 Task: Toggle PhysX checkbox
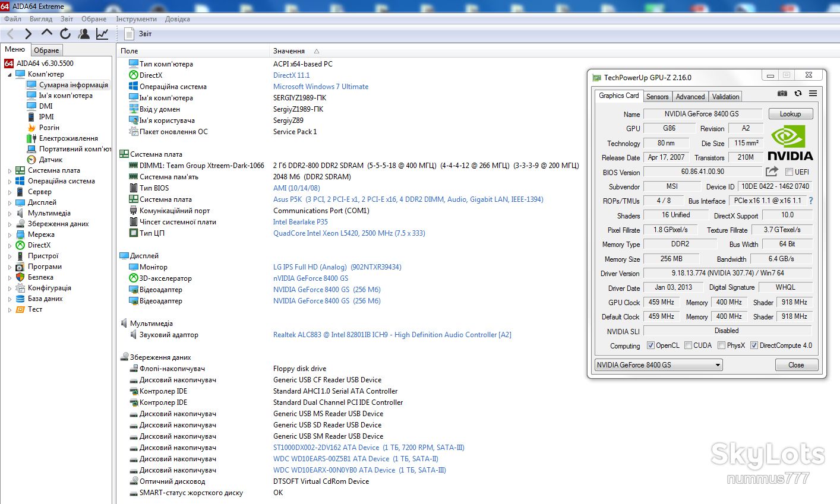[721, 345]
